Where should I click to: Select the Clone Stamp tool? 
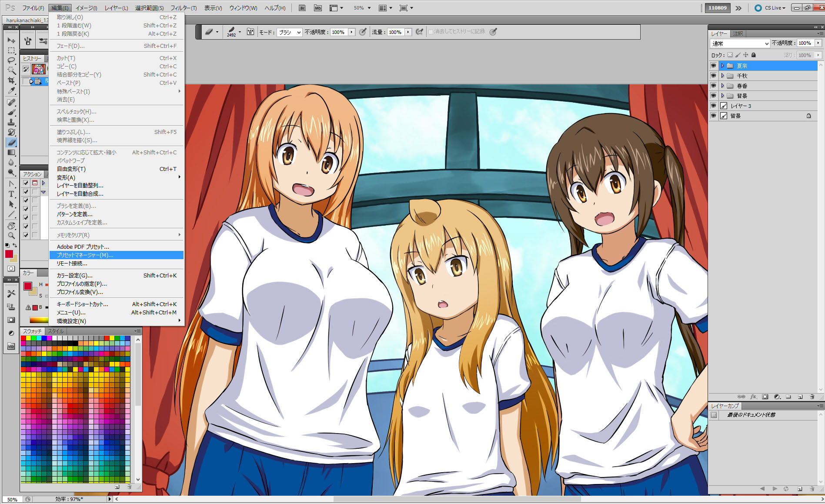click(x=11, y=123)
